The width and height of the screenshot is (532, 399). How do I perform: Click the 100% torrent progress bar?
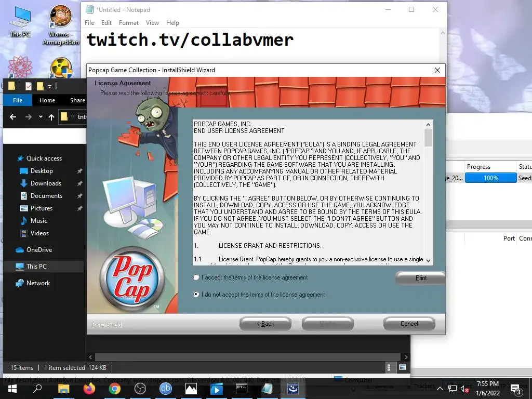tap(490, 178)
